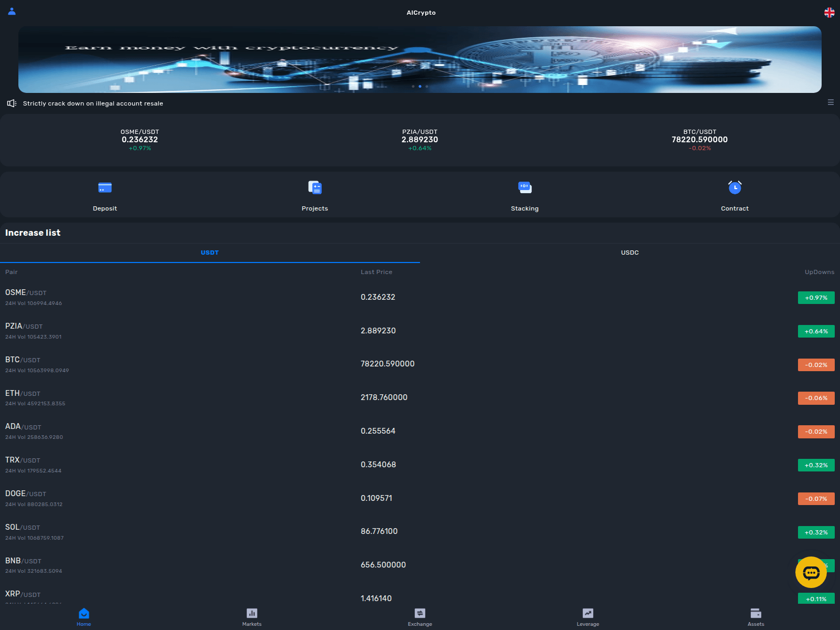Click TRX last price 0.354068
This screenshot has height=630, width=840.
click(x=379, y=465)
